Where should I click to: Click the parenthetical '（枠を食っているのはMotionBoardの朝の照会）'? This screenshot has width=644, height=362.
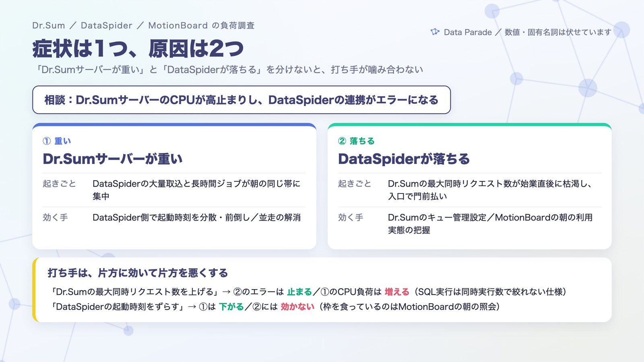click(x=410, y=306)
